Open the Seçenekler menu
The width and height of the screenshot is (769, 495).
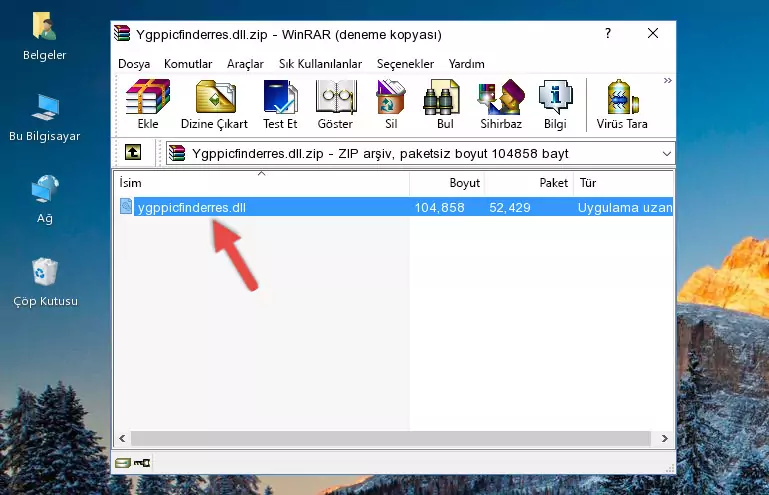point(405,64)
